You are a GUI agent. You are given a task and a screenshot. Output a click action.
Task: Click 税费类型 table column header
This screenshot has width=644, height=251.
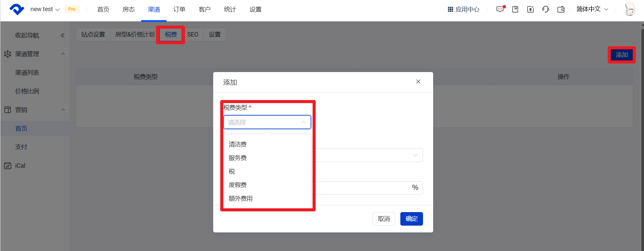pyautogui.click(x=146, y=77)
